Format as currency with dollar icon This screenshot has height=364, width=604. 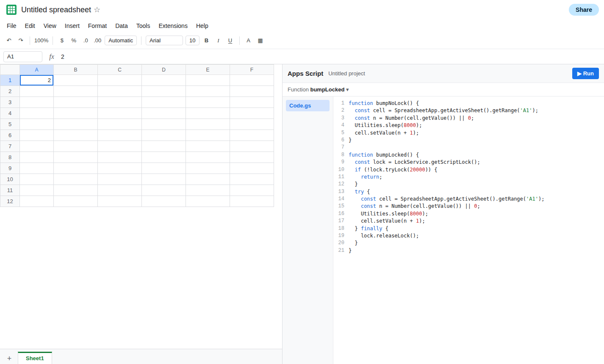coord(62,41)
